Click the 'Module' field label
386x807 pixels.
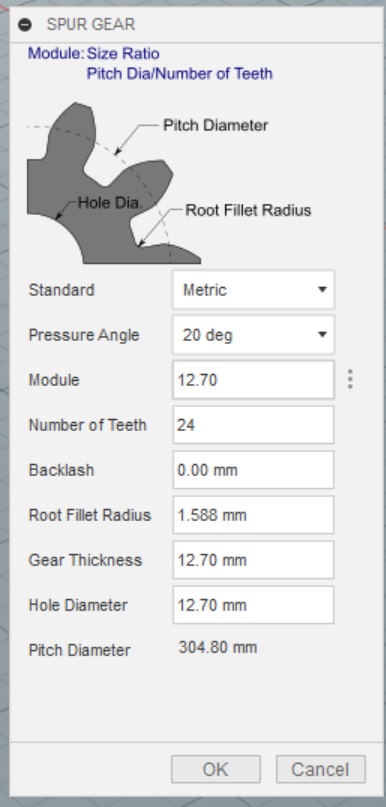point(54,380)
